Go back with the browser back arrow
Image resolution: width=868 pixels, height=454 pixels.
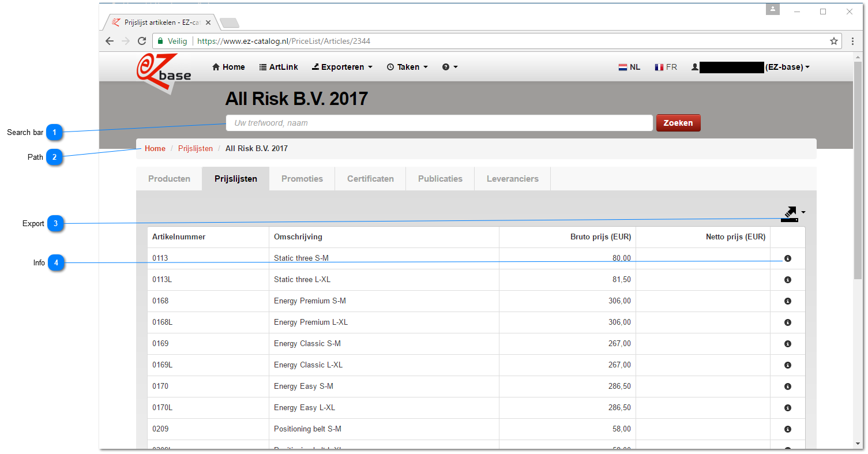click(110, 41)
